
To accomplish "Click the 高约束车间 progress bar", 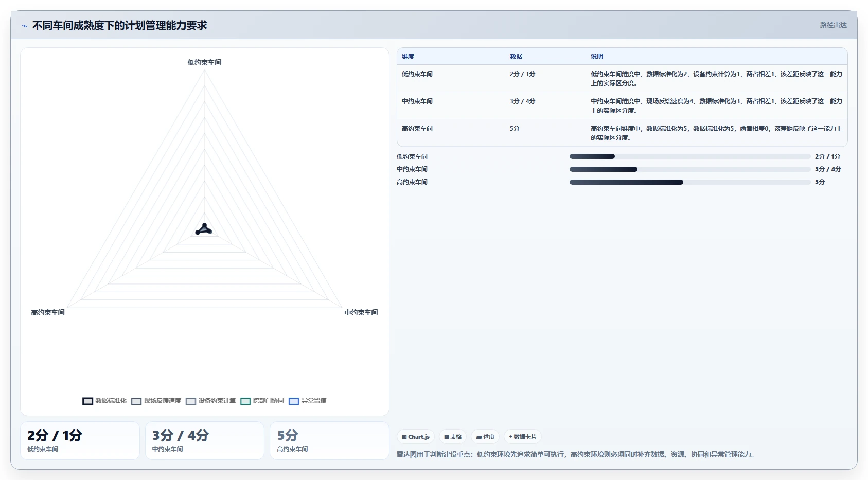I will click(690, 182).
